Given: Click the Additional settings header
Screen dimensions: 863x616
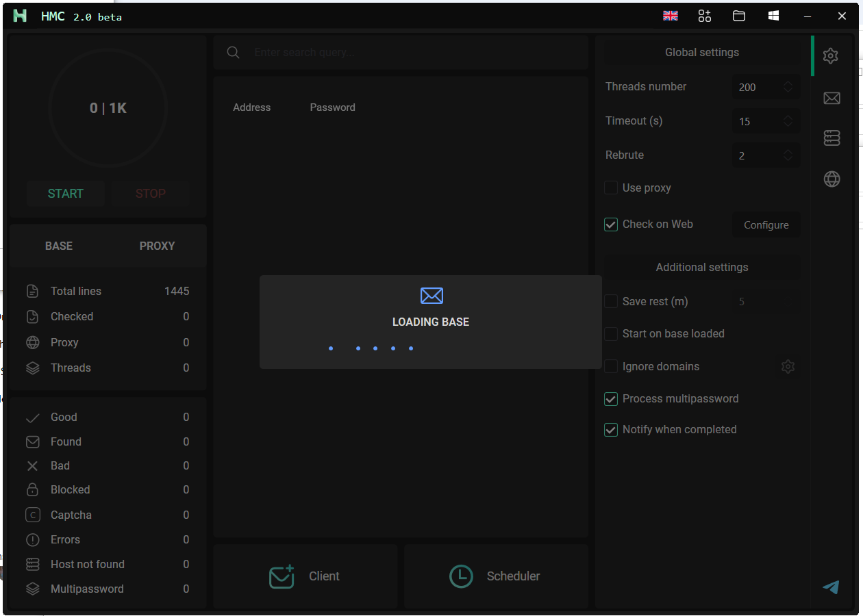Looking at the screenshot, I should point(702,267).
